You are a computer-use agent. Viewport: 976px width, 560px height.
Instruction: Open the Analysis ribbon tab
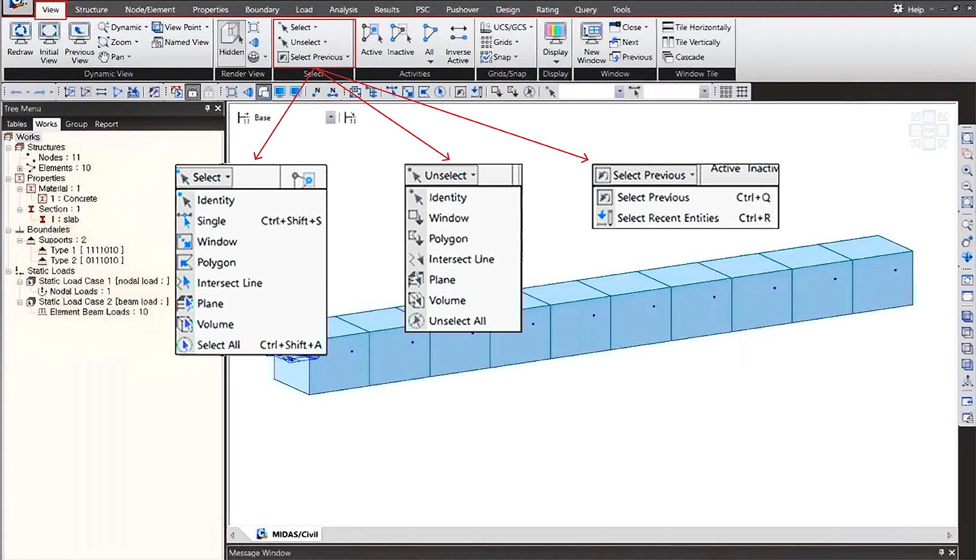coord(343,10)
